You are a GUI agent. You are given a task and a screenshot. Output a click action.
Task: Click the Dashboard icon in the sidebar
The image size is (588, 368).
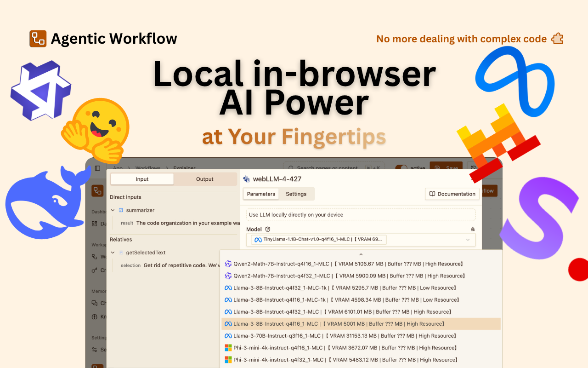(94, 224)
